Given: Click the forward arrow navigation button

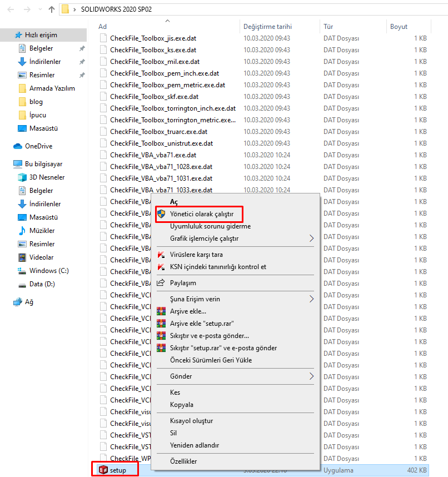Looking at the screenshot, I should 27,9.
